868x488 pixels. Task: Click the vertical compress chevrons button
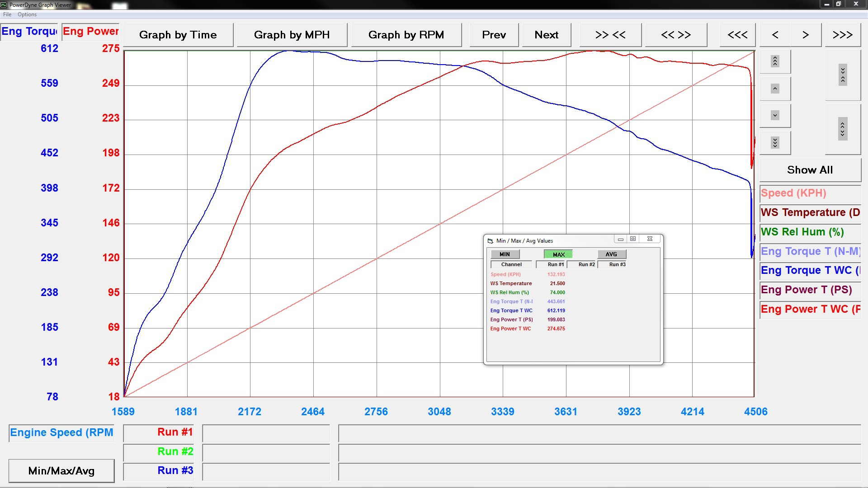pos(843,75)
